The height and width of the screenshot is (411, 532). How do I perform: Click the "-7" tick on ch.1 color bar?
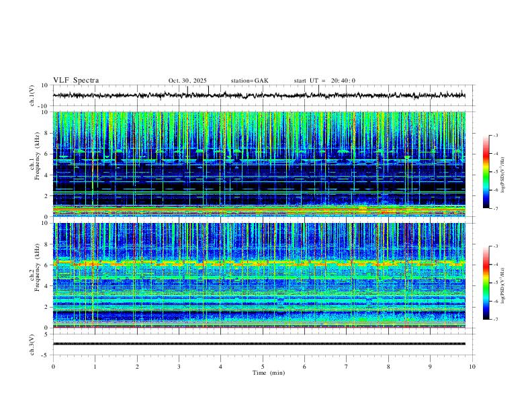click(x=495, y=208)
